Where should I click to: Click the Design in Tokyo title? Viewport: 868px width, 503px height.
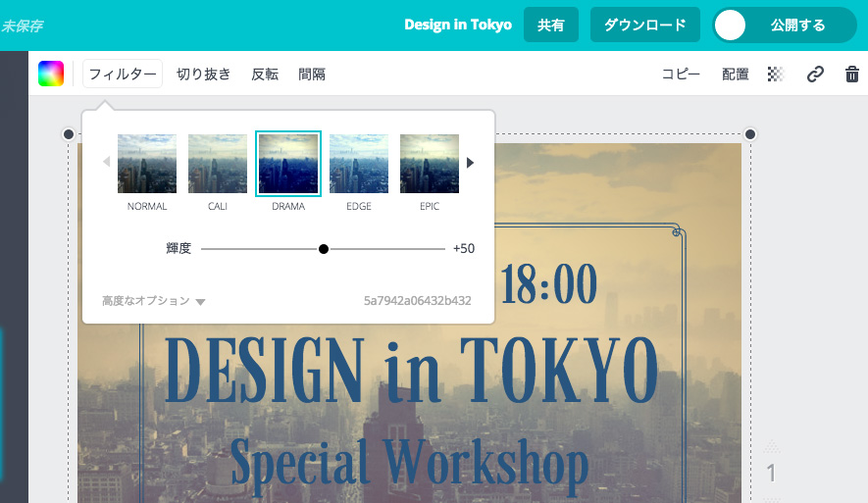(458, 25)
